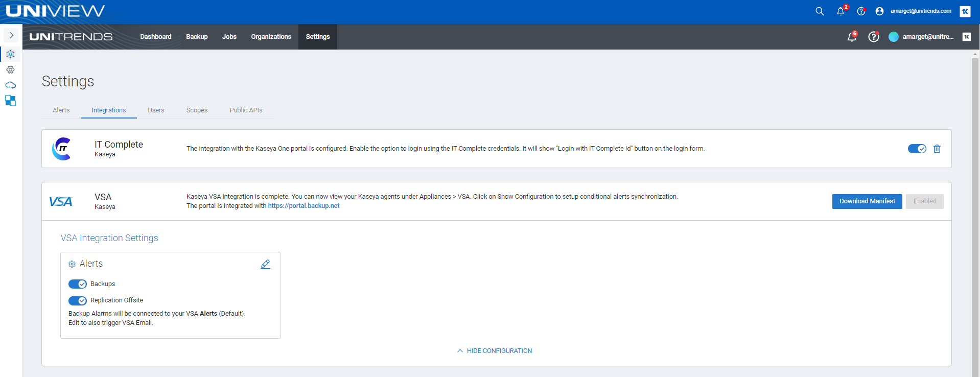980x377 pixels.
Task: Open the amarget@unitre... account menu
Action: (x=922, y=37)
